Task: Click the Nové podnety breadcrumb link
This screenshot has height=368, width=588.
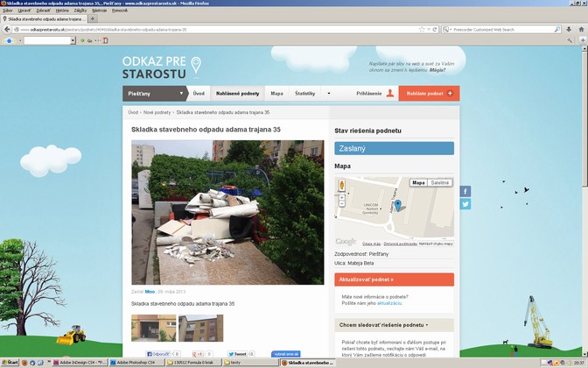Action: point(157,112)
